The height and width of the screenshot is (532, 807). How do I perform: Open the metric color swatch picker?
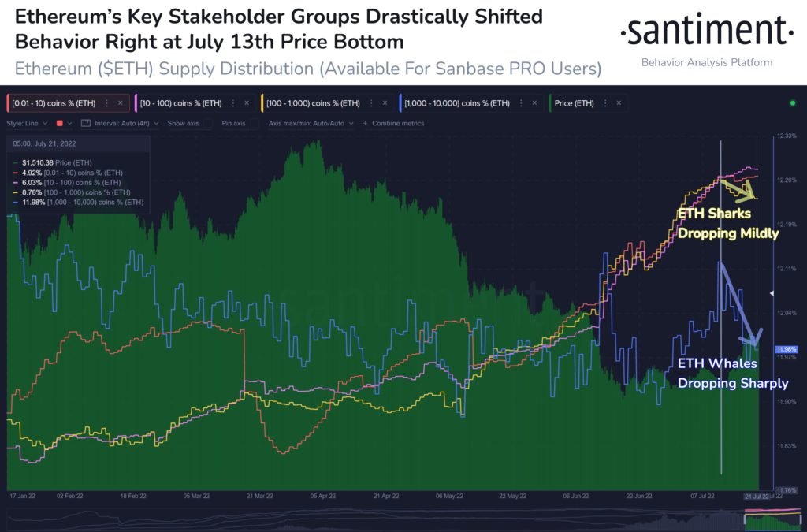(x=60, y=123)
